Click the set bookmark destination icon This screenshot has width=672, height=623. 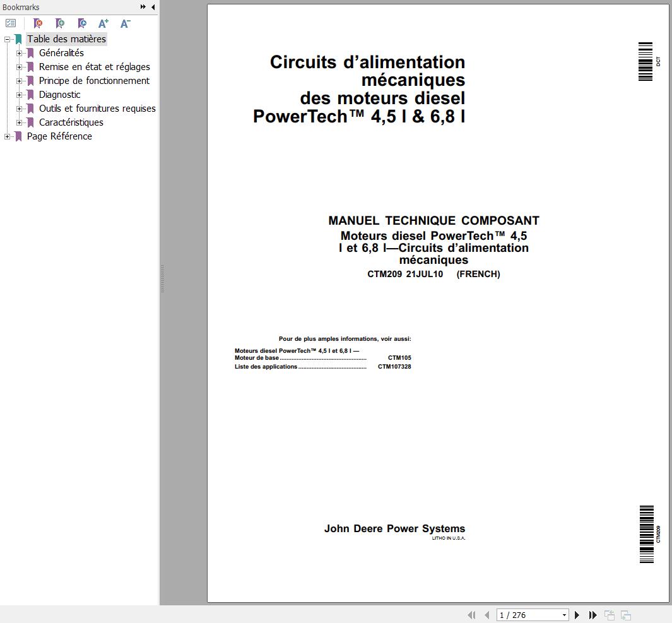[x=82, y=23]
